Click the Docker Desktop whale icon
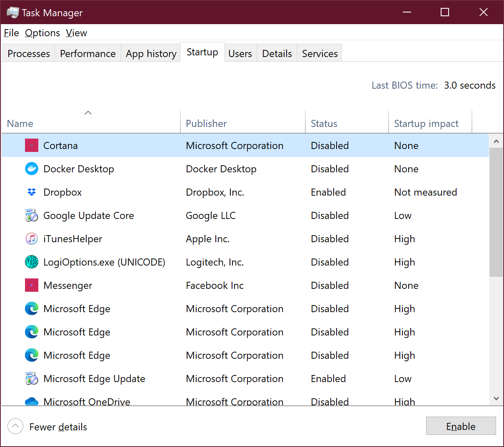 tap(32, 169)
